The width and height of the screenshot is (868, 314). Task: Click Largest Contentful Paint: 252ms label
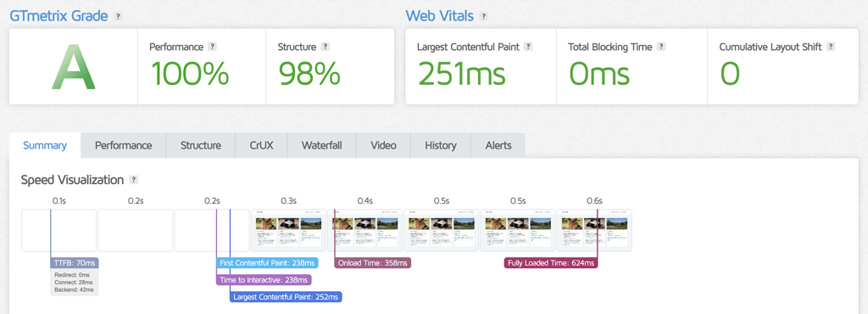click(286, 297)
